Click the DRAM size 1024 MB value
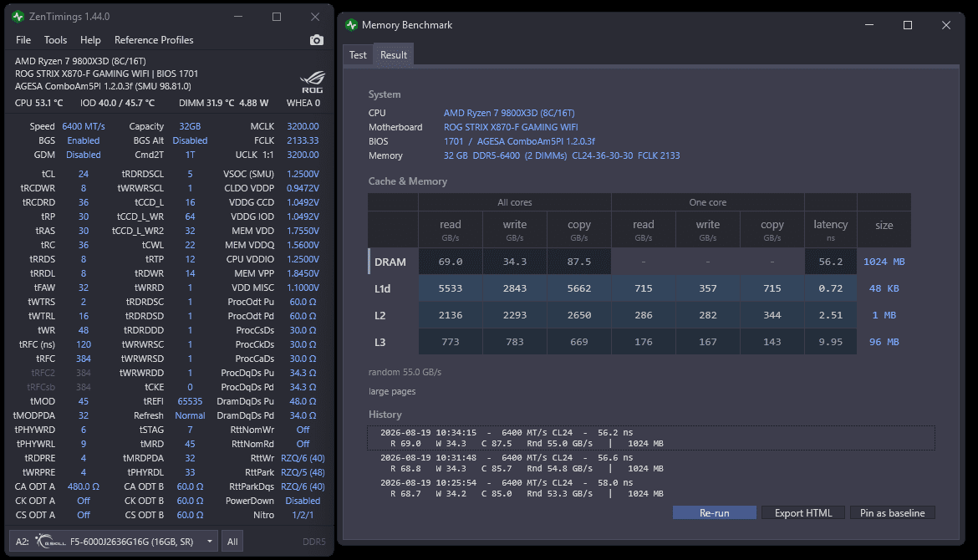Screen dimensions: 978x560 884,262
